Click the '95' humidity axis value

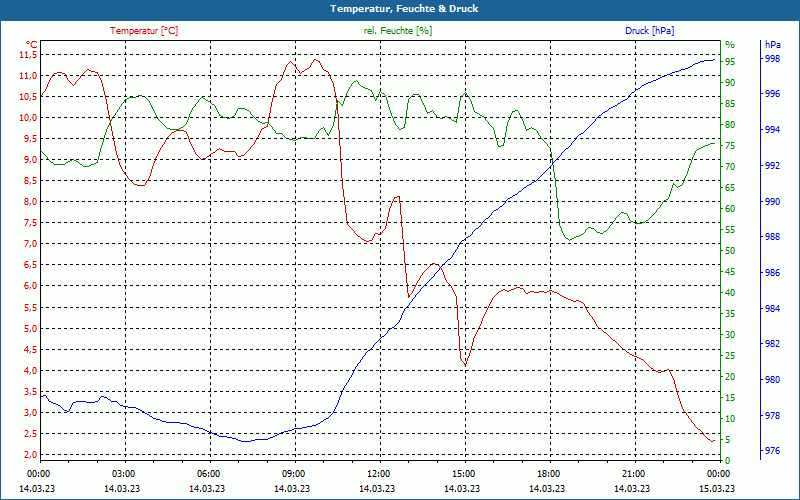point(730,62)
